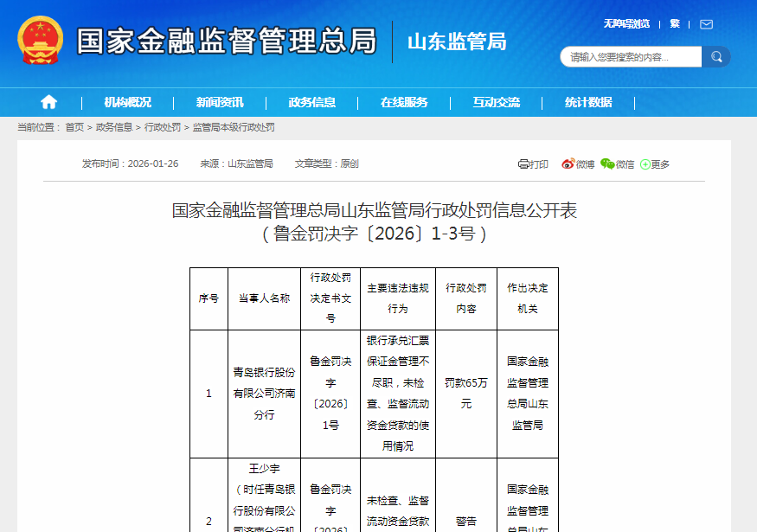The image size is (757, 532).
Task: Open the 更多 plus share icon
Action: tap(645, 164)
